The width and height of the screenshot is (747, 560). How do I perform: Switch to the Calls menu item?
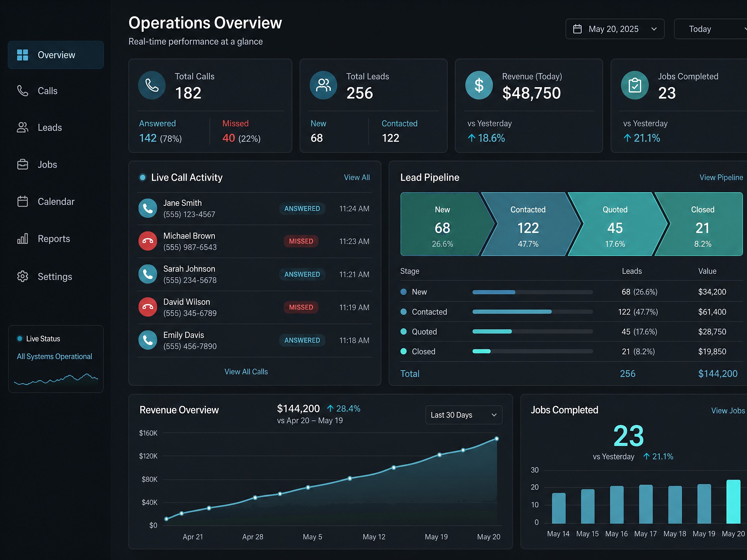tap(56, 91)
